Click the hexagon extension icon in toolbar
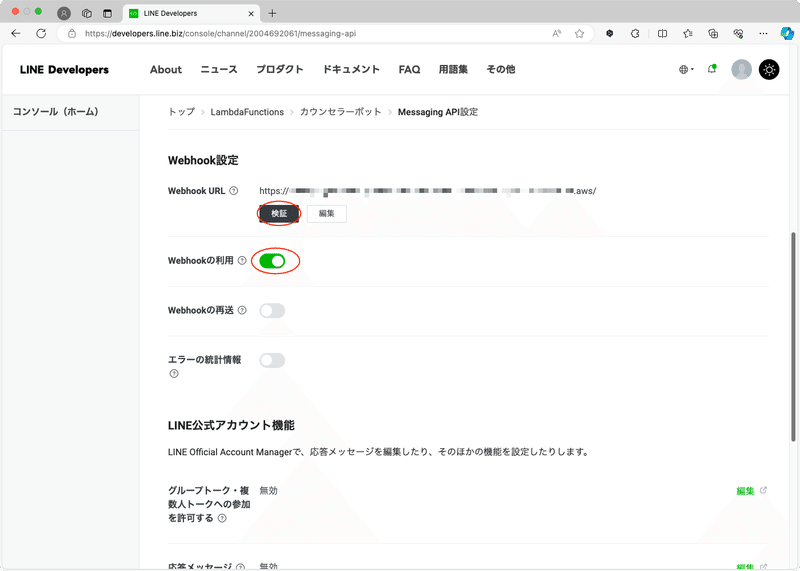The width and height of the screenshot is (800, 571). tap(609, 34)
